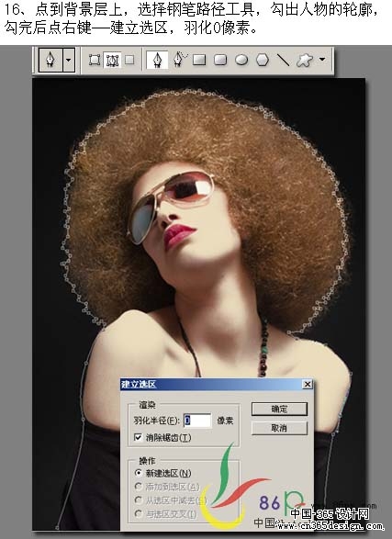Confirm with the 确定 button
This screenshot has width=392, height=539.
click(x=279, y=409)
